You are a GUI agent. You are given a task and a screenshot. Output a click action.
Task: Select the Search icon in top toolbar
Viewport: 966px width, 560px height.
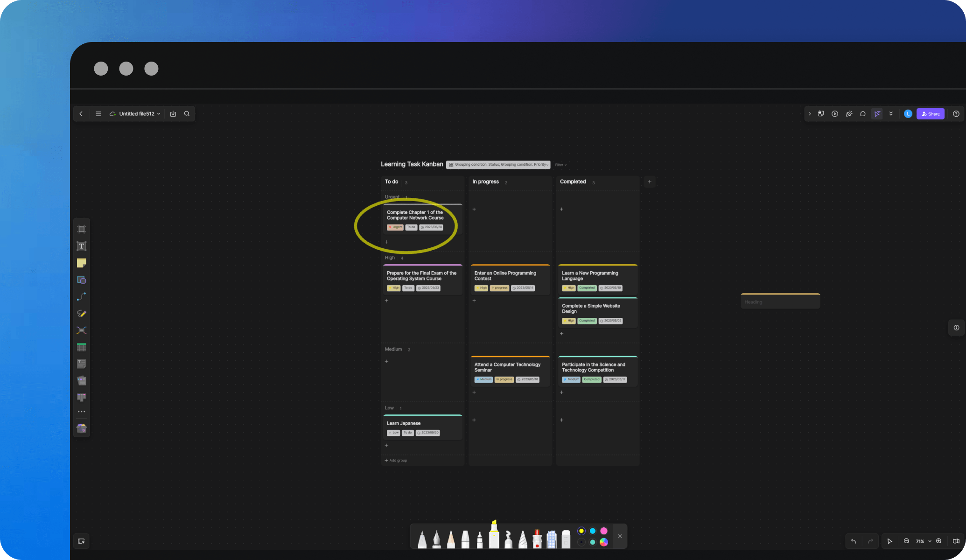coord(187,113)
